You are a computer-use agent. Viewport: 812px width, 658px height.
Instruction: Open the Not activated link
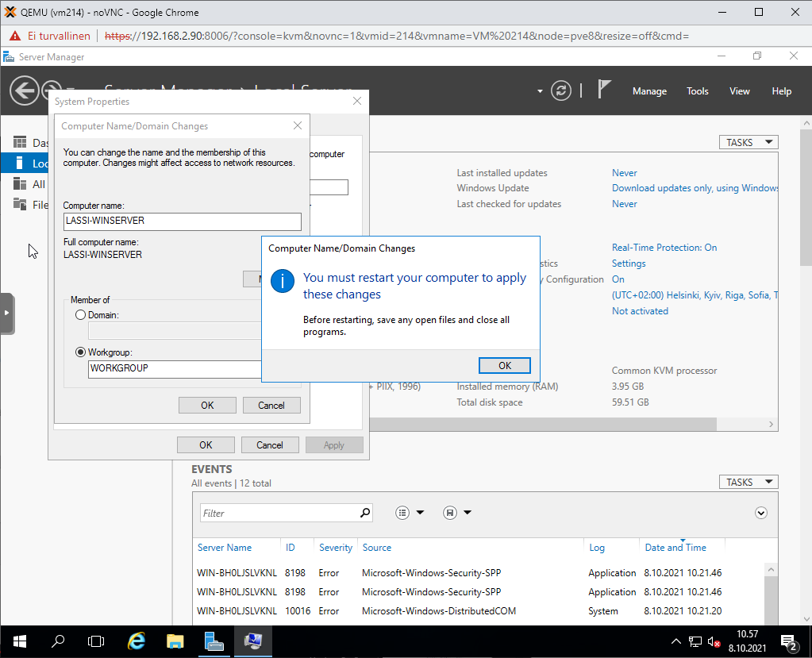click(640, 311)
